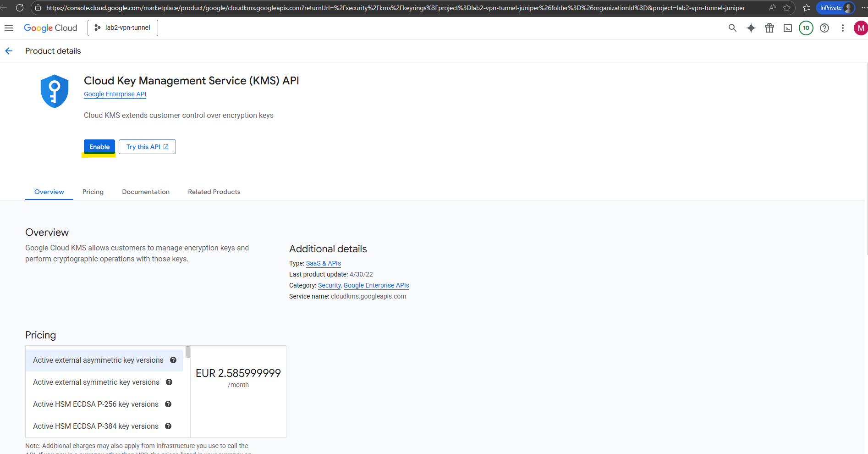
Task: Open the Google Enterprise API link
Action: (115, 94)
